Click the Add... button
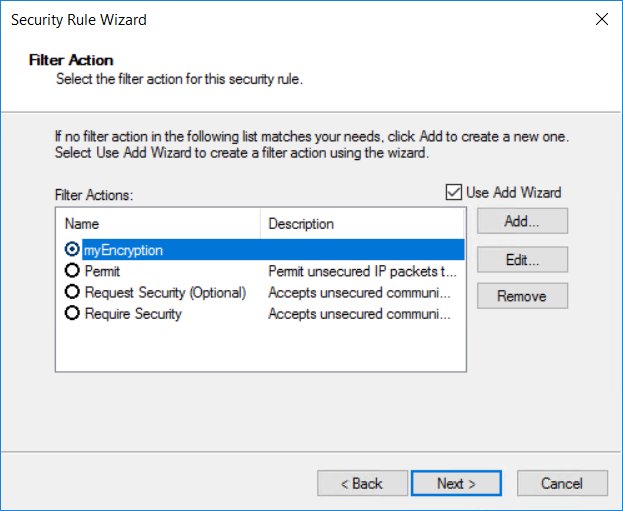Image resolution: width=623 pixels, height=511 pixels. coord(522,221)
